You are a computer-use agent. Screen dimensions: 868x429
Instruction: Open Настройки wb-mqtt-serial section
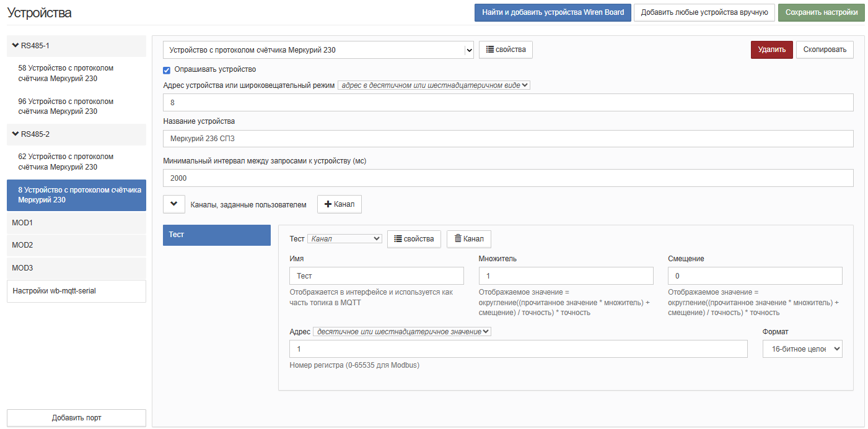point(76,291)
